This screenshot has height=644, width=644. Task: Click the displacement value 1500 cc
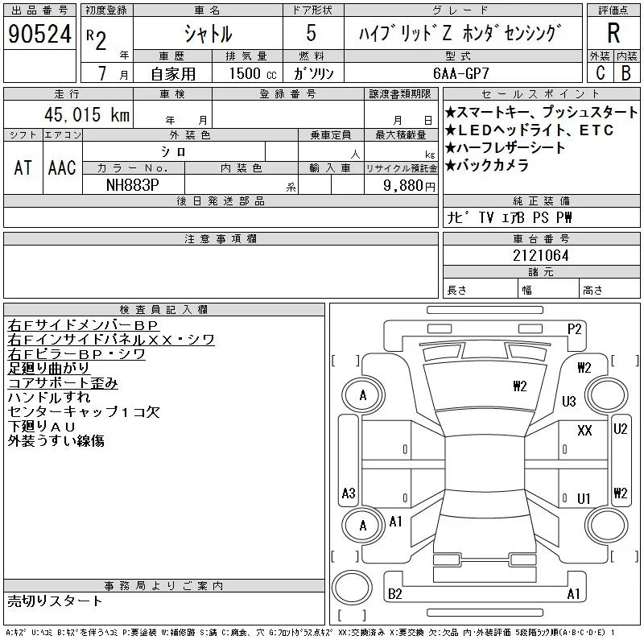pyautogui.click(x=253, y=73)
